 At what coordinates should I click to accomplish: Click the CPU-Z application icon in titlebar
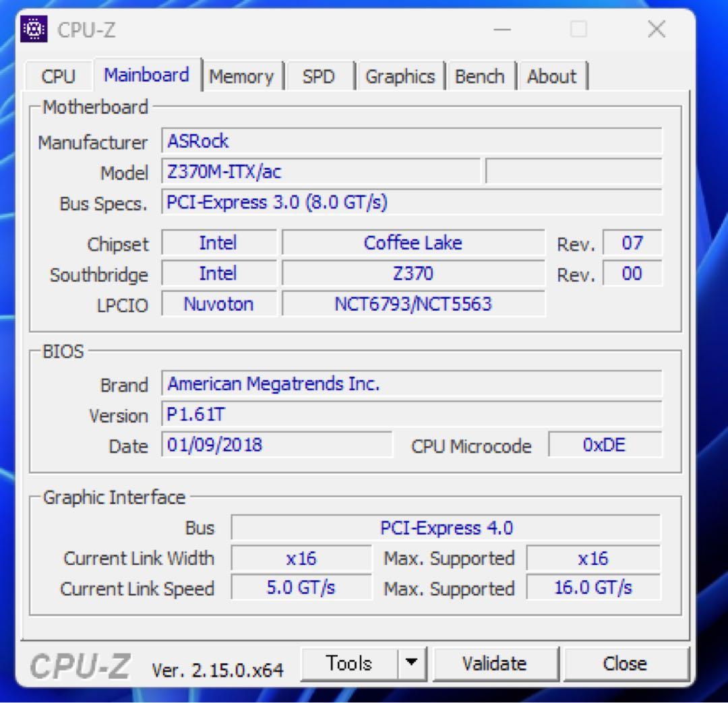[33, 29]
